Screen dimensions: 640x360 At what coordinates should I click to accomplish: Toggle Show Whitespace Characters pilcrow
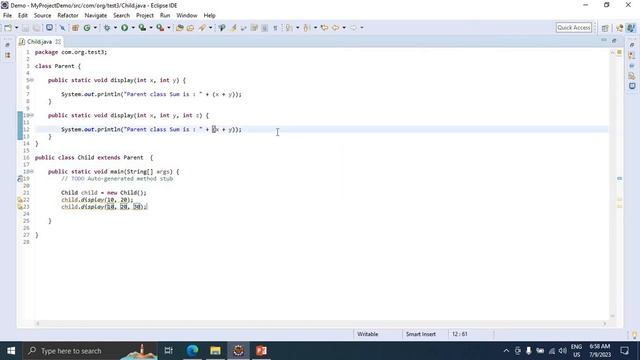pyautogui.click(x=276, y=28)
